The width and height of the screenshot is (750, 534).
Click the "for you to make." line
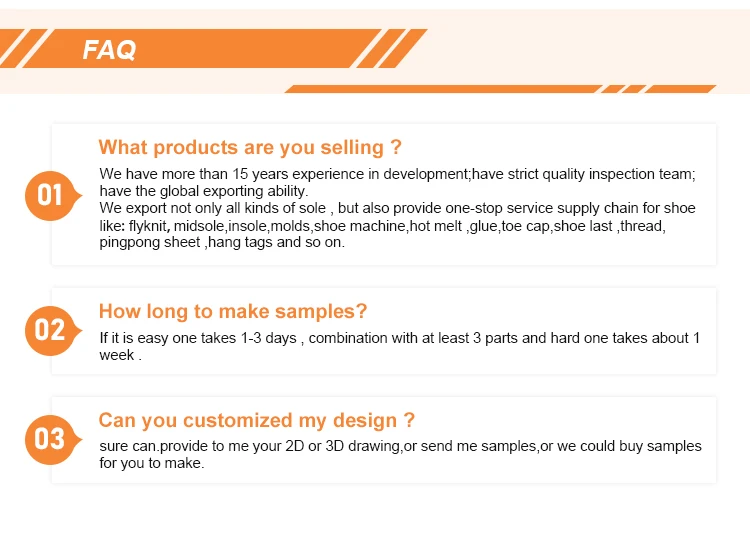pos(152,463)
